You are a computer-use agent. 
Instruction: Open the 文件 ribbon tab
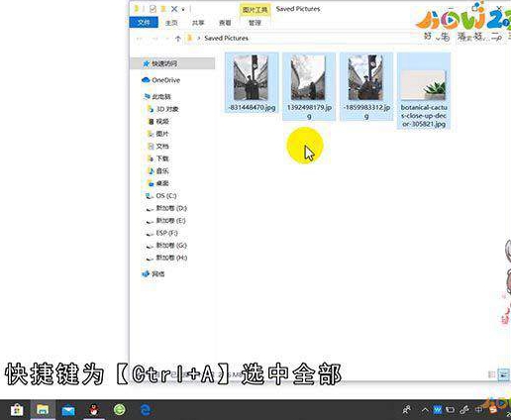point(144,23)
